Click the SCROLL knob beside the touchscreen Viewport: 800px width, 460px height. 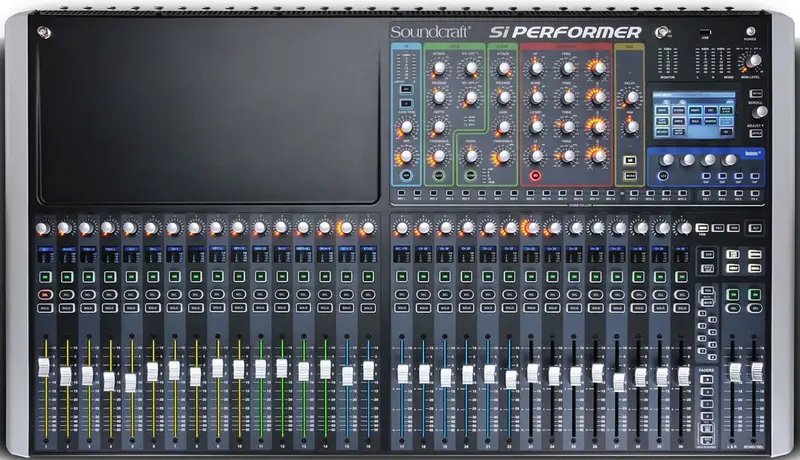[759, 112]
